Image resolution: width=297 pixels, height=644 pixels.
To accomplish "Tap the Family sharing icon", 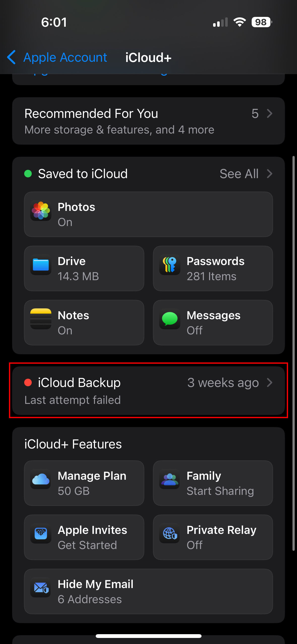I will (170, 479).
